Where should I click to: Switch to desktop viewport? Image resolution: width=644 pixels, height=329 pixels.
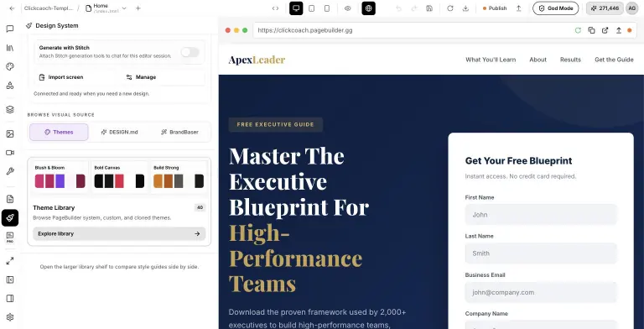coord(296,8)
